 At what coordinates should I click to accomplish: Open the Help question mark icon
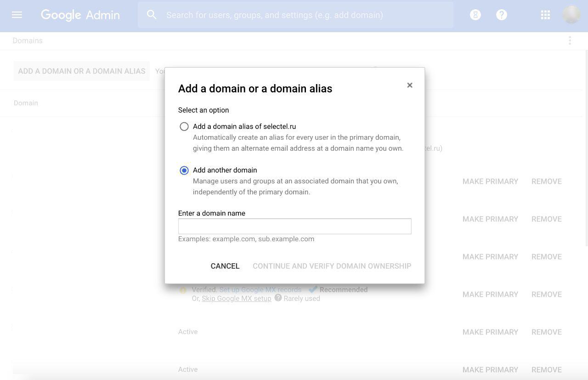click(502, 15)
